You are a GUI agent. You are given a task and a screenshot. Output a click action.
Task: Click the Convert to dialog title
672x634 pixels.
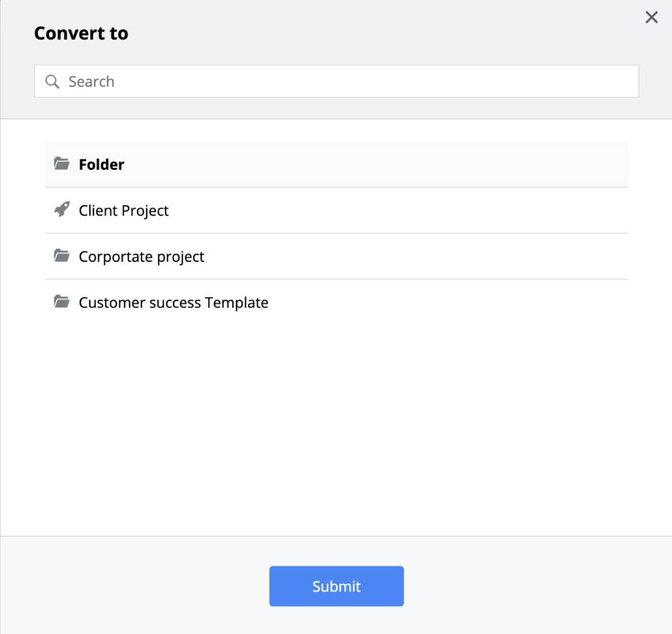[81, 33]
